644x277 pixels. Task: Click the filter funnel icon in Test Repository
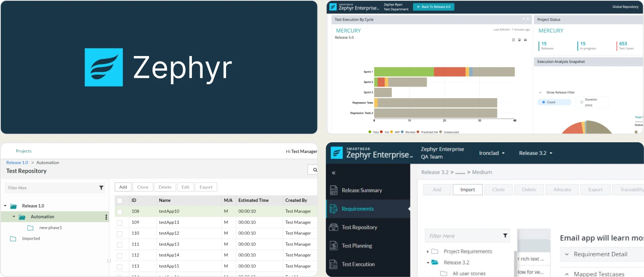tap(101, 188)
